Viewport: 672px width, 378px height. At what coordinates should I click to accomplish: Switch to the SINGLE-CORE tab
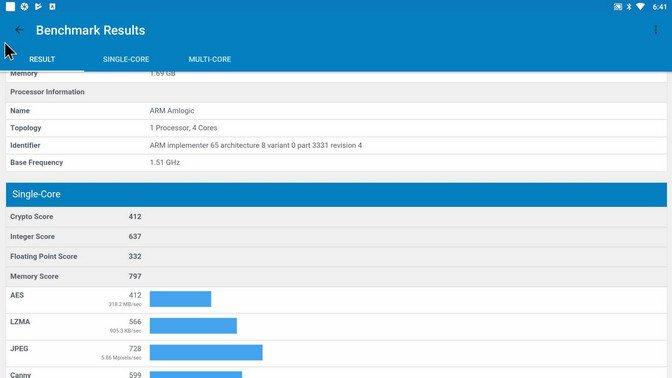pyautogui.click(x=126, y=59)
